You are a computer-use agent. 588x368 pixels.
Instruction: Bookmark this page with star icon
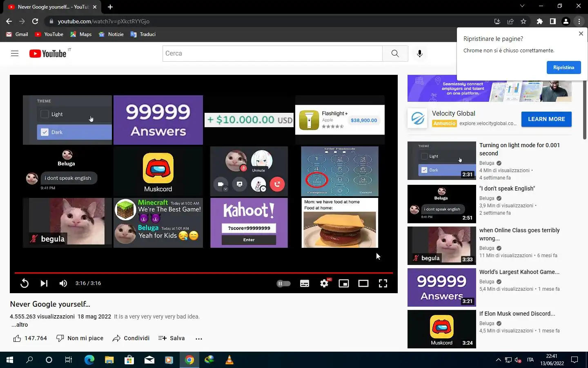pyautogui.click(x=523, y=21)
